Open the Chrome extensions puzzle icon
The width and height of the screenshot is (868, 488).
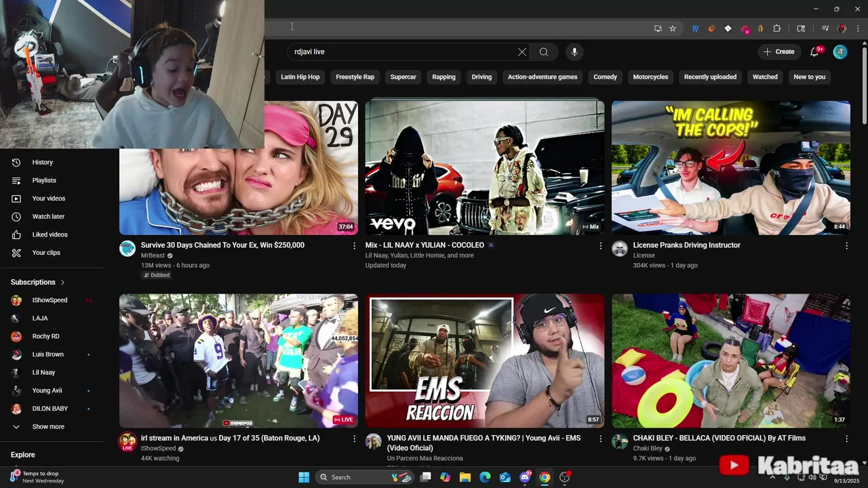coord(777,28)
